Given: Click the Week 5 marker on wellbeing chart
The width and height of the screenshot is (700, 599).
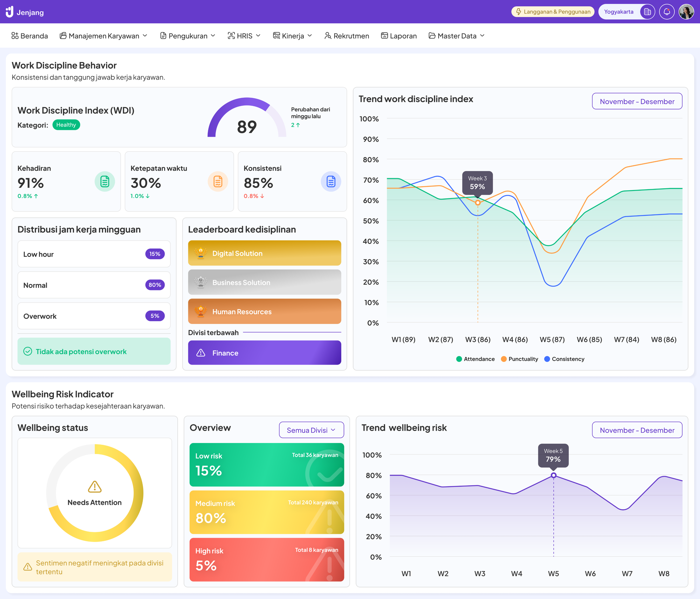Looking at the screenshot, I should point(553,475).
